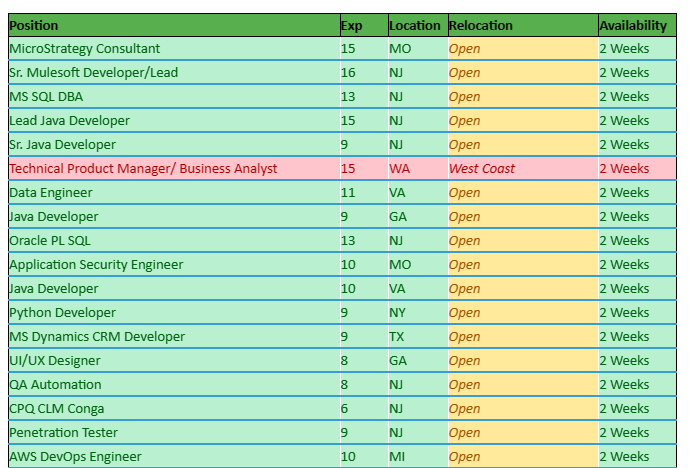
Task: Select experience 9 for Sr. Java Developer
Action: click(x=364, y=144)
